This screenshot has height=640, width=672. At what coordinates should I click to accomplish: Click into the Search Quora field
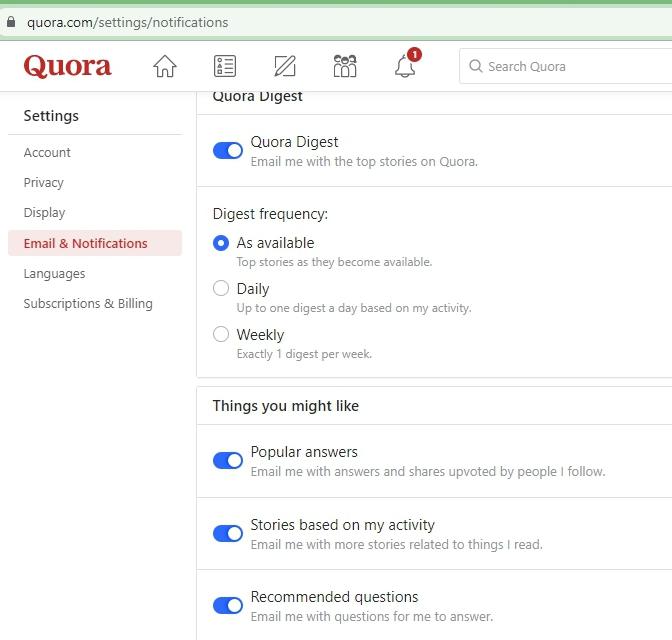point(566,66)
